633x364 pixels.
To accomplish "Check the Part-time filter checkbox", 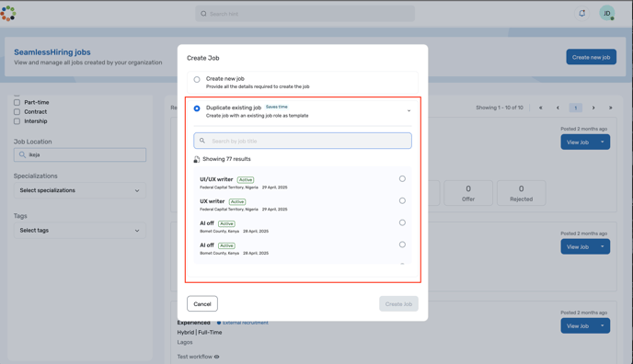I will (x=17, y=102).
